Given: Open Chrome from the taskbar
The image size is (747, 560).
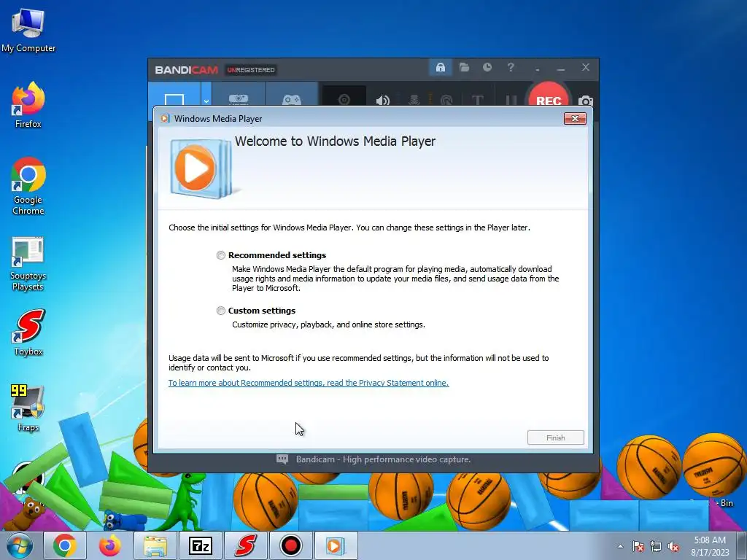Looking at the screenshot, I should click(65, 545).
